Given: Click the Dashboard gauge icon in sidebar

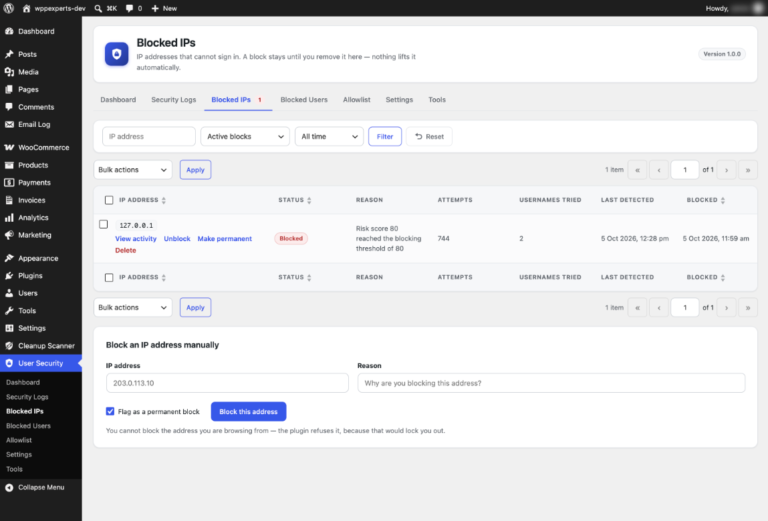Looking at the screenshot, I should pos(9,31).
